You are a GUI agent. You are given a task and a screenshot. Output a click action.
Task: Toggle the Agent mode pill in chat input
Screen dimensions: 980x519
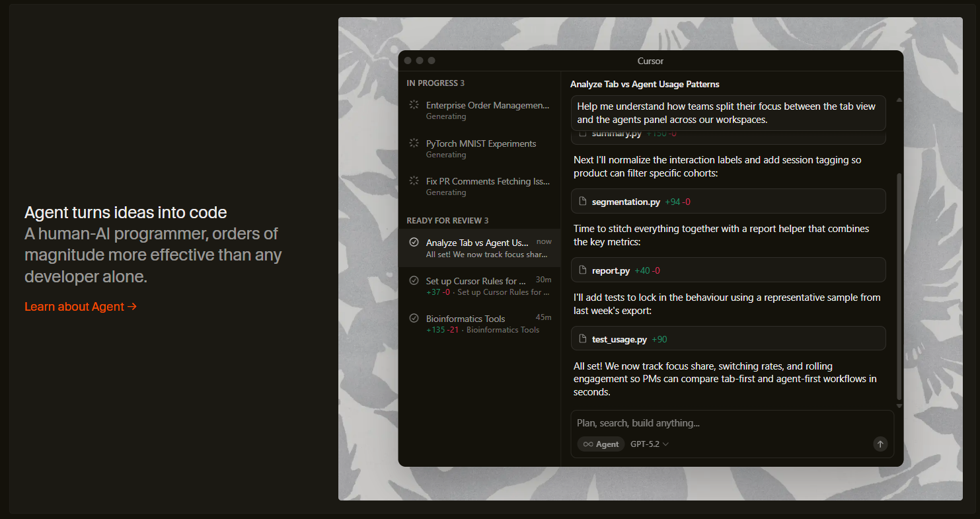point(601,444)
